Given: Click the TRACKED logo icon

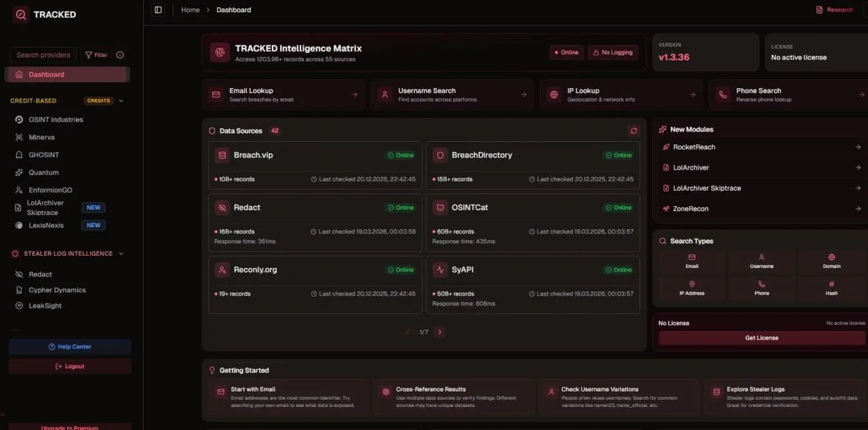Looking at the screenshot, I should [x=21, y=14].
